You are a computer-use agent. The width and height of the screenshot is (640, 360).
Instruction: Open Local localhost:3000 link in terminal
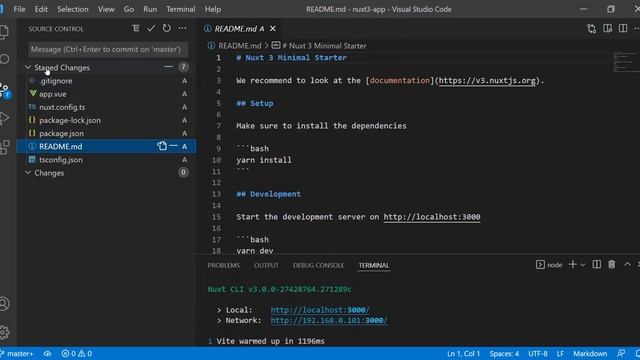(320, 310)
